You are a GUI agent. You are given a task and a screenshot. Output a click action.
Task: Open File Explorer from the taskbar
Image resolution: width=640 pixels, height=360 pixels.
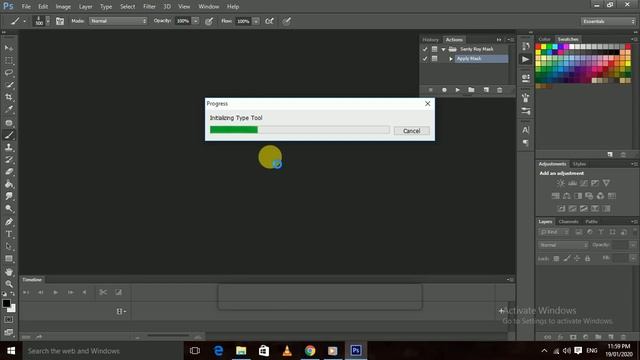[x=241, y=351]
